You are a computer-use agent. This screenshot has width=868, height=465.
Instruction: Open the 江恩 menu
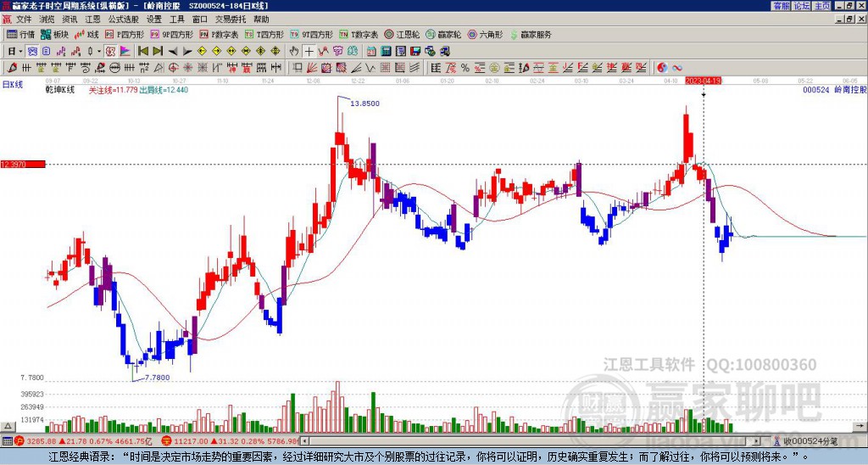93,20
